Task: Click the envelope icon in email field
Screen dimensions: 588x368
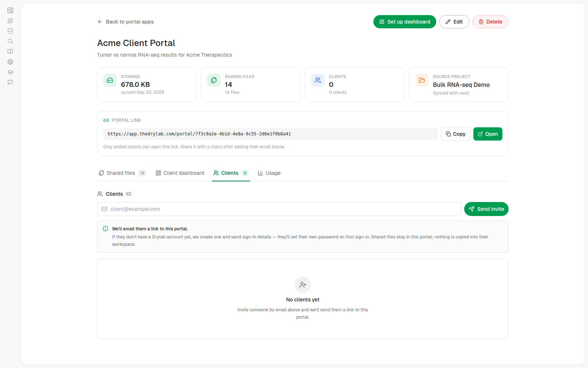Action: coord(104,209)
